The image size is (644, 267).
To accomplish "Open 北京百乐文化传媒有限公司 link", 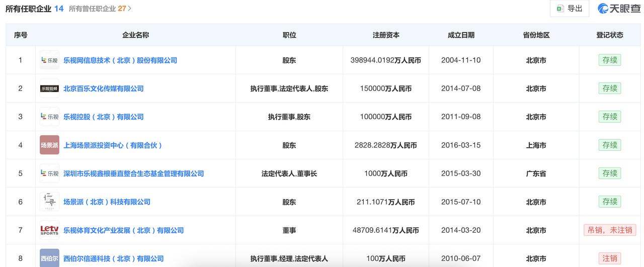I will [x=104, y=88].
